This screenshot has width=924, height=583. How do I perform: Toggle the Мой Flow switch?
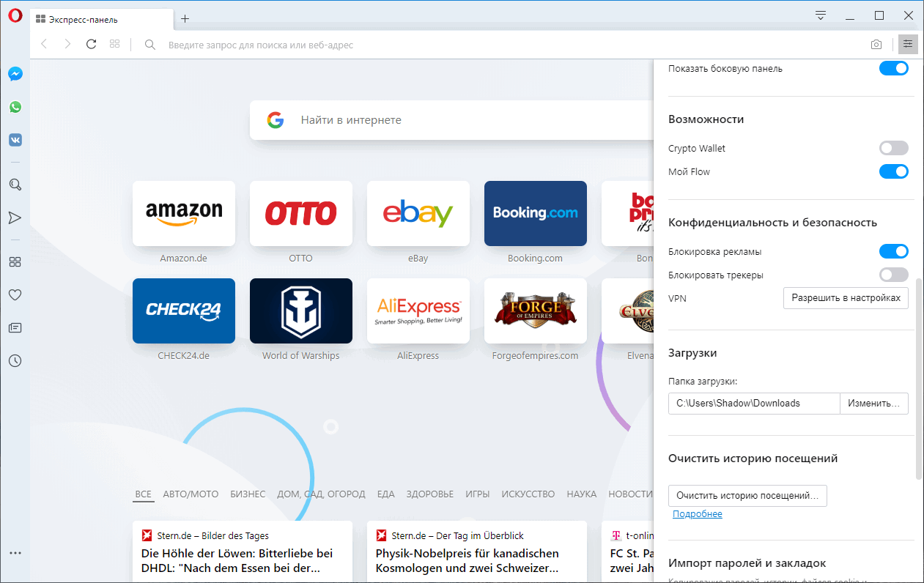pos(893,171)
